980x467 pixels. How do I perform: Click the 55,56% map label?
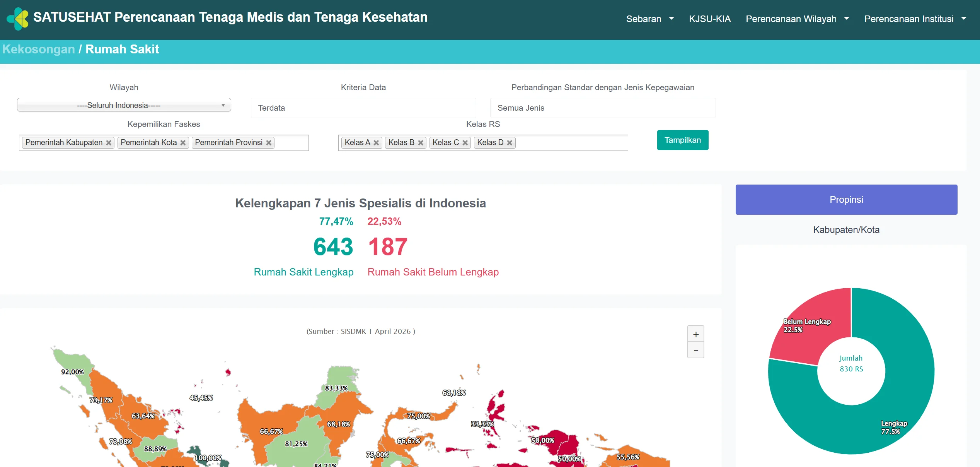[x=628, y=457]
